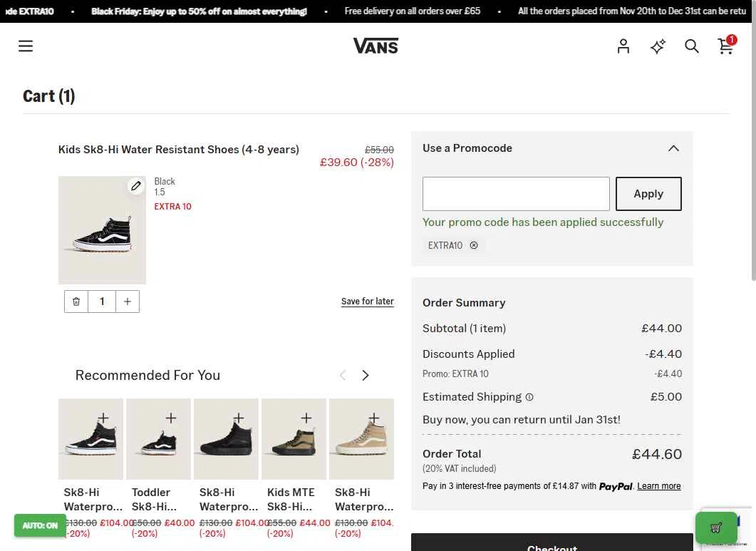
Task: Remove the EXTRA10 promo code chip
Action: [x=474, y=245]
